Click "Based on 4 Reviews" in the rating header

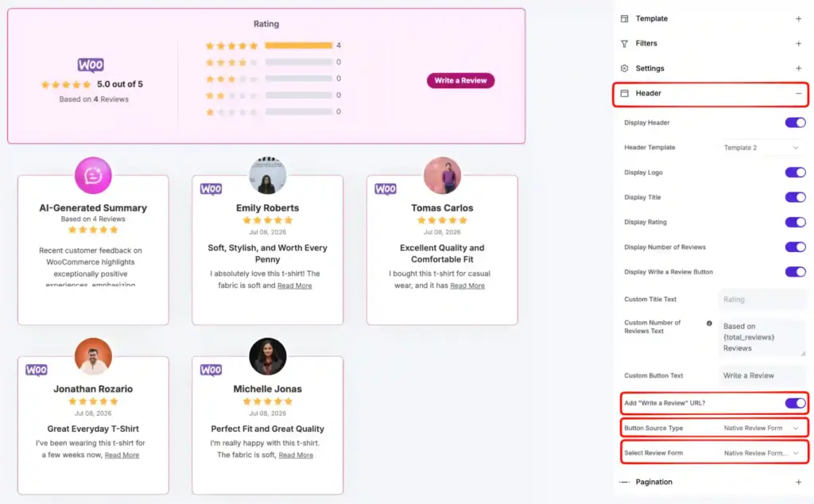click(94, 99)
